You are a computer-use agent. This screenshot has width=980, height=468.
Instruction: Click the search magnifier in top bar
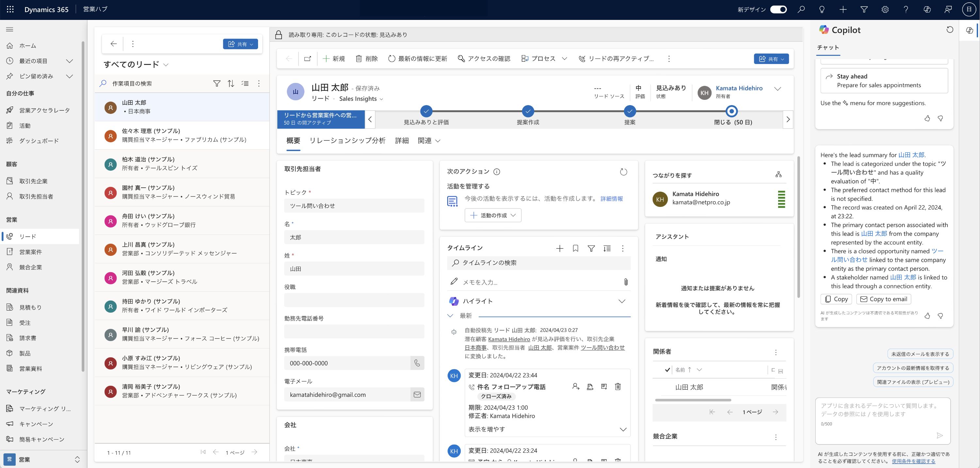coord(801,9)
